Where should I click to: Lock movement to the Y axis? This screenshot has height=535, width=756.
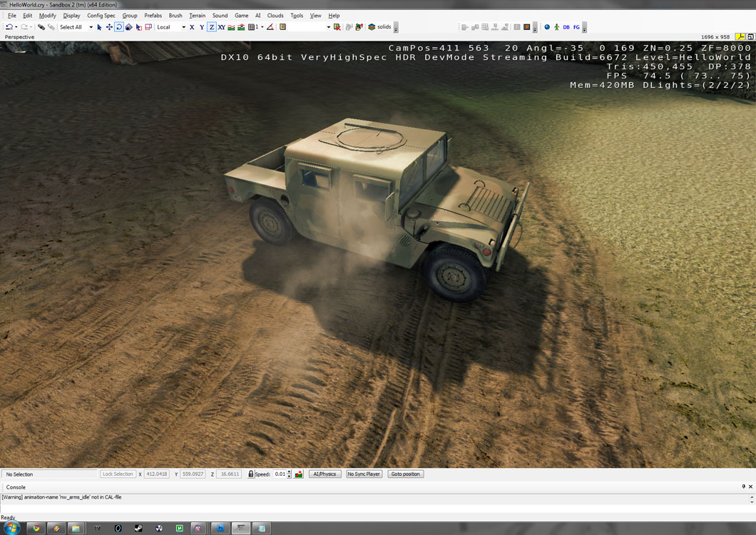click(202, 27)
